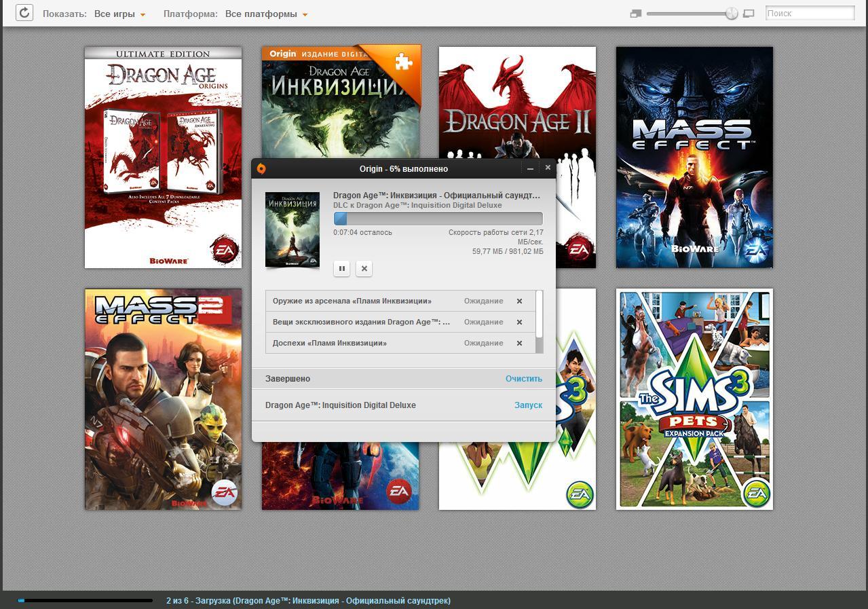Click the soundtrack download title text
Viewport: 868px width, 609px height.
(x=437, y=196)
